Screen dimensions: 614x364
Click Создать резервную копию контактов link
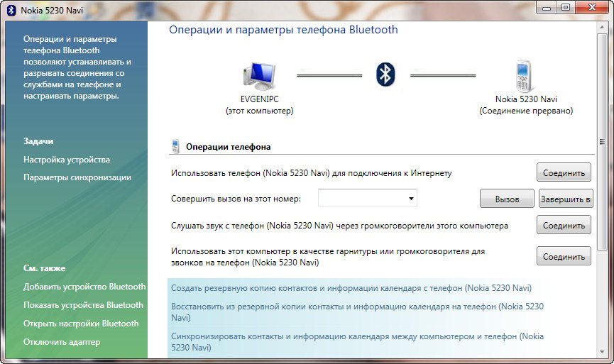(x=351, y=288)
